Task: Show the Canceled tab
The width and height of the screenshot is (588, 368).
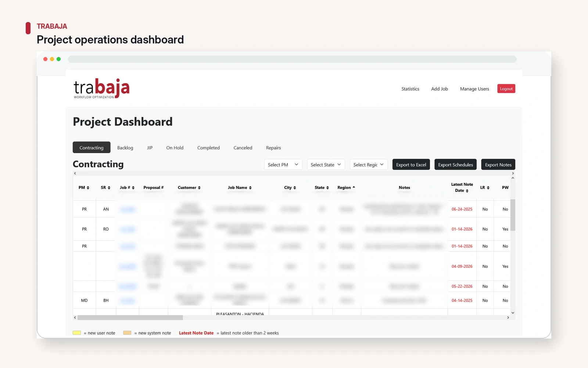Action: (243, 148)
